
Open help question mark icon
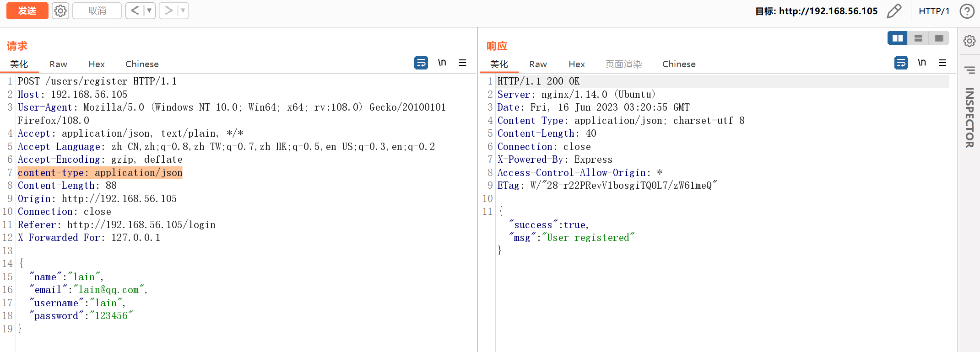pos(967,11)
